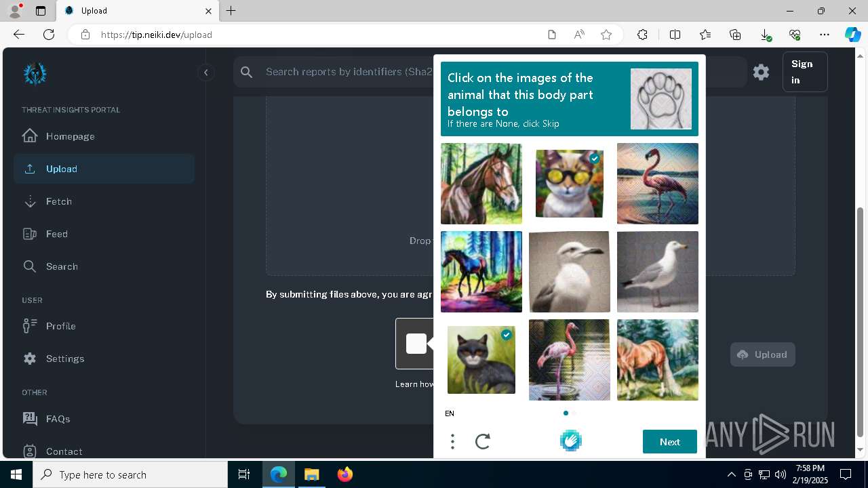This screenshot has width=868, height=488.
Task: Click the Neiki portal logo
Action: (x=35, y=73)
